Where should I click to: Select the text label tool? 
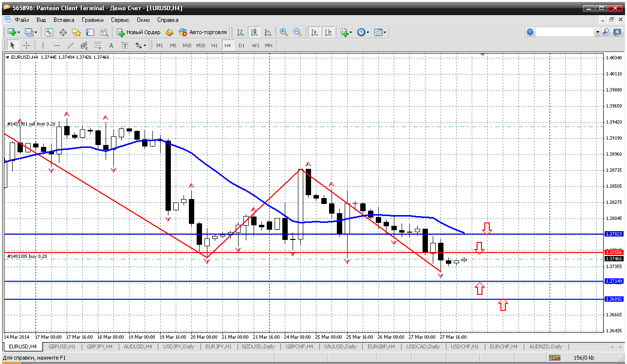(125, 45)
